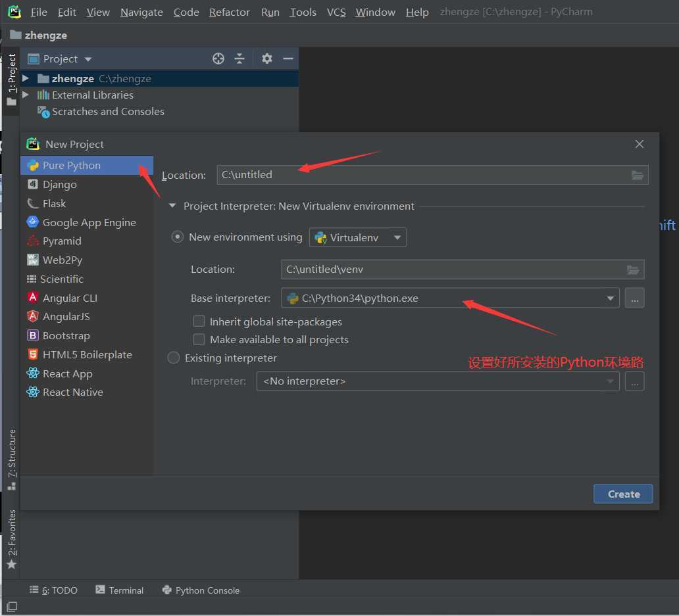Viewport: 679px width, 616px height.
Task: Open the 2: Favorites side tab
Action: pyautogui.click(x=12, y=539)
